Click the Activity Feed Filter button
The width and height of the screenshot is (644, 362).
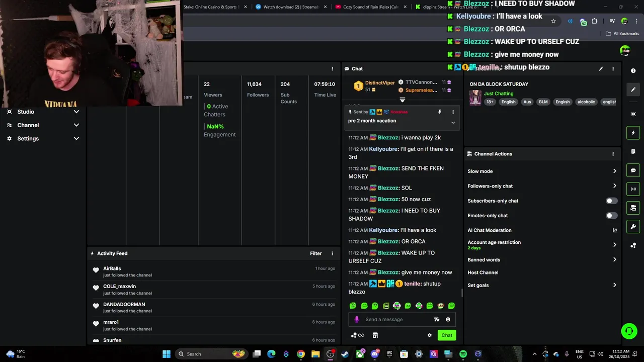316,253
